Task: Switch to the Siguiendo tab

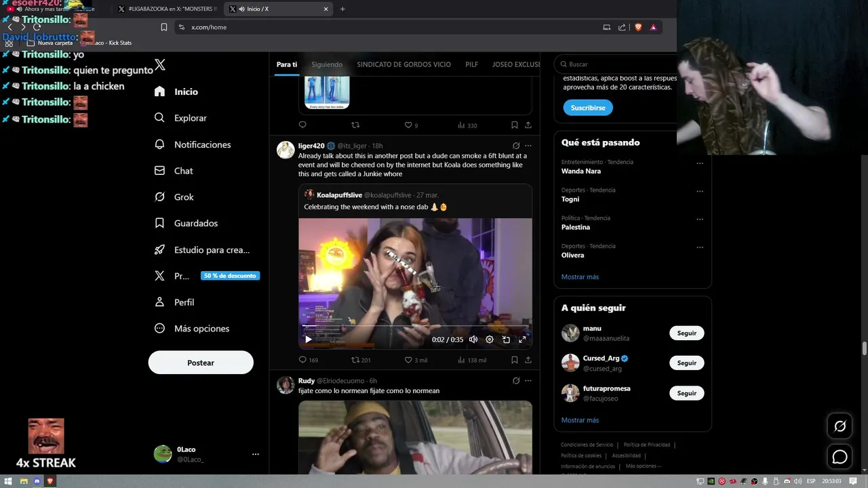Action: (327, 64)
